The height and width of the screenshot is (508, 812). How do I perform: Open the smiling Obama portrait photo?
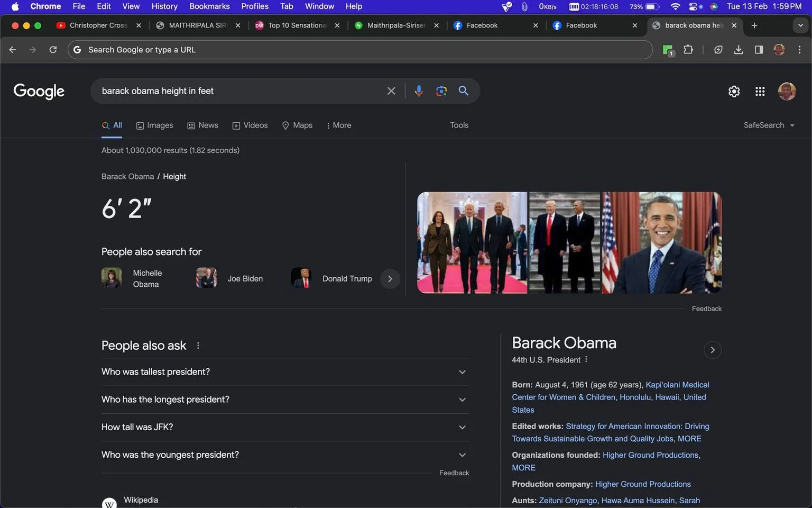point(662,243)
